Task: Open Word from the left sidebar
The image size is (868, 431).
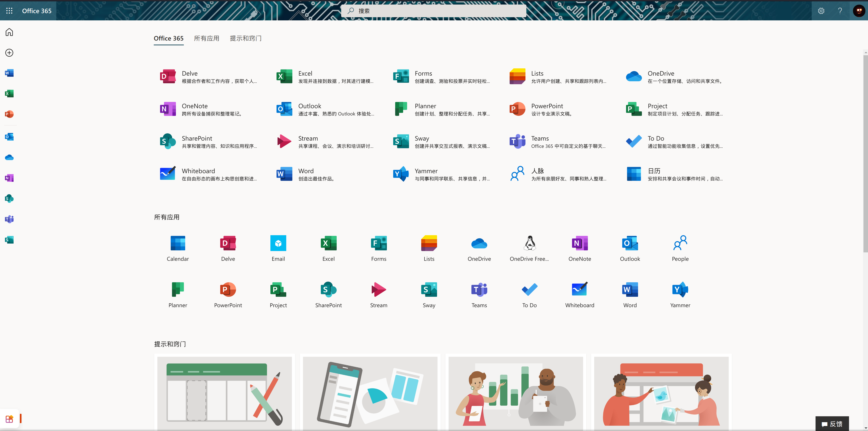Action: [x=9, y=73]
